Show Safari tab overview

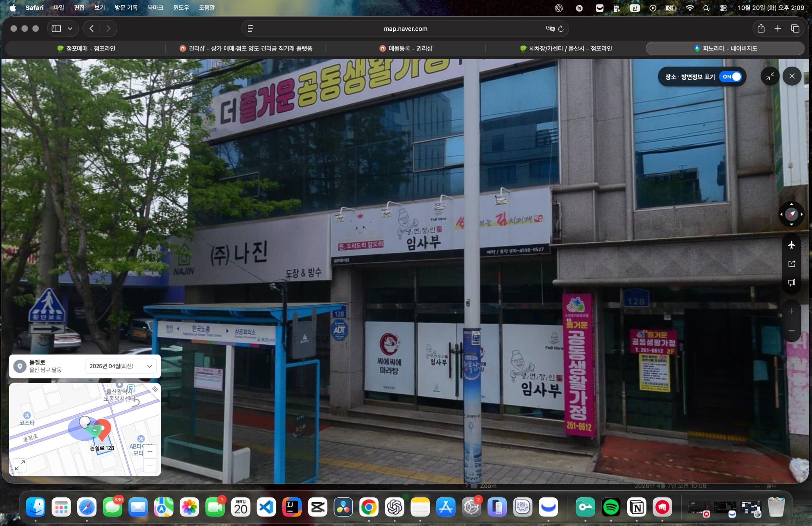coord(795,29)
